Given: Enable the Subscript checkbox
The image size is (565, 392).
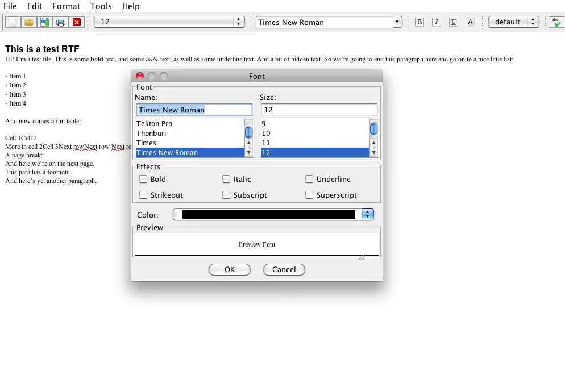Looking at the screenshot, I should coord(226,195).
